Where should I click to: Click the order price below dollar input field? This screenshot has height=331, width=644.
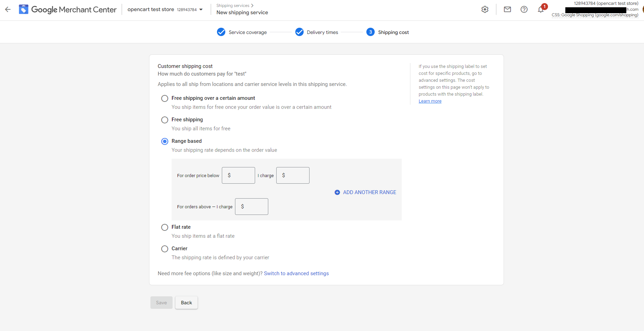pyautogui.click(x=238, y=175)
